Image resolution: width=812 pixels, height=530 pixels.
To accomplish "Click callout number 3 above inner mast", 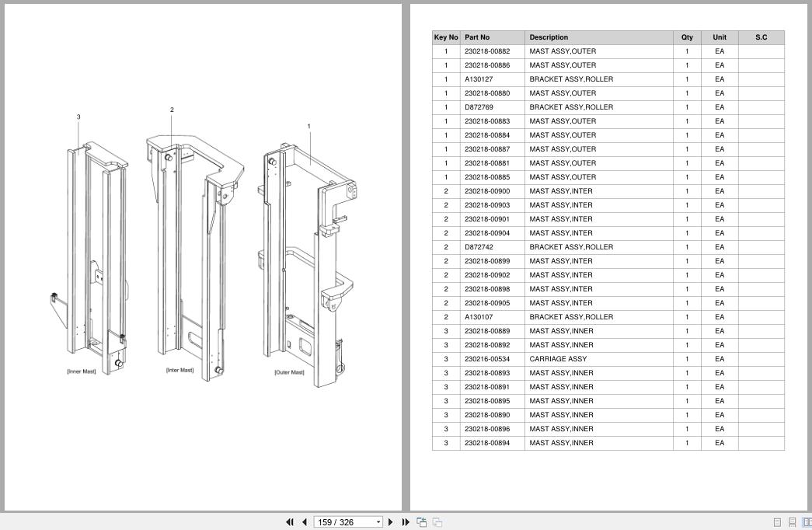I will tap(78, 117).
